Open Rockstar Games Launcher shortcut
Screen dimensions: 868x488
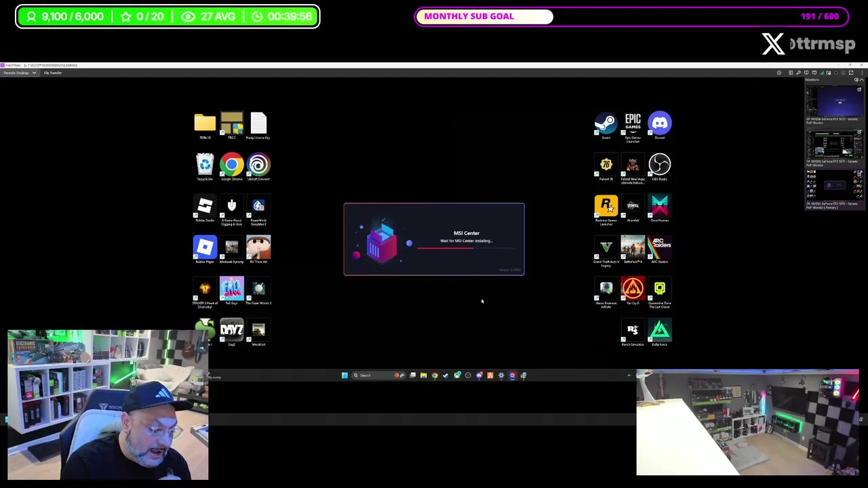tap(606, 210)
